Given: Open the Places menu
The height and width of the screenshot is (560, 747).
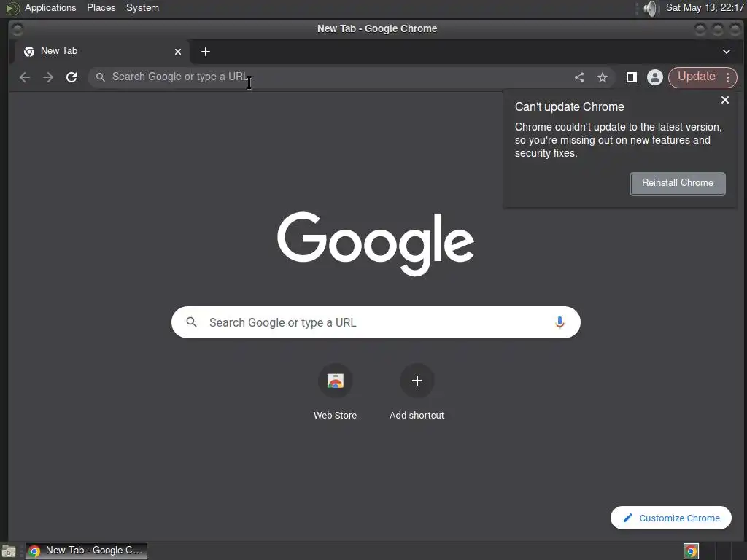Looking at the screenshot, I should 101,7.
